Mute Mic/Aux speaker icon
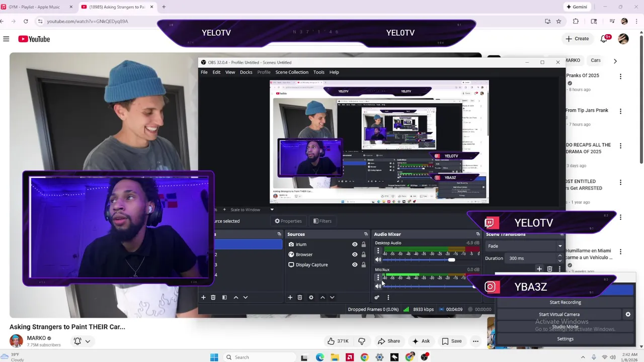 coord(378,286)
